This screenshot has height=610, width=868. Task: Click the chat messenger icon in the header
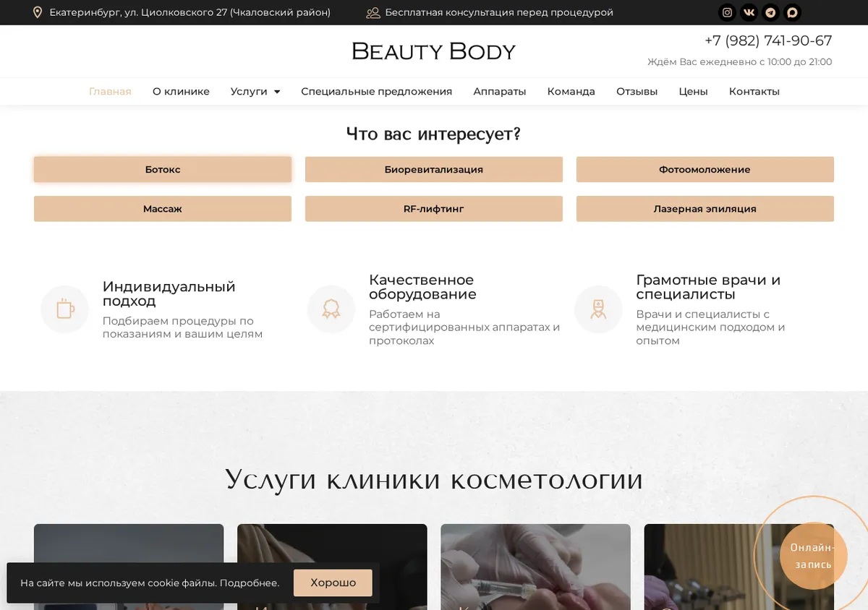click(x=793, y=12)
